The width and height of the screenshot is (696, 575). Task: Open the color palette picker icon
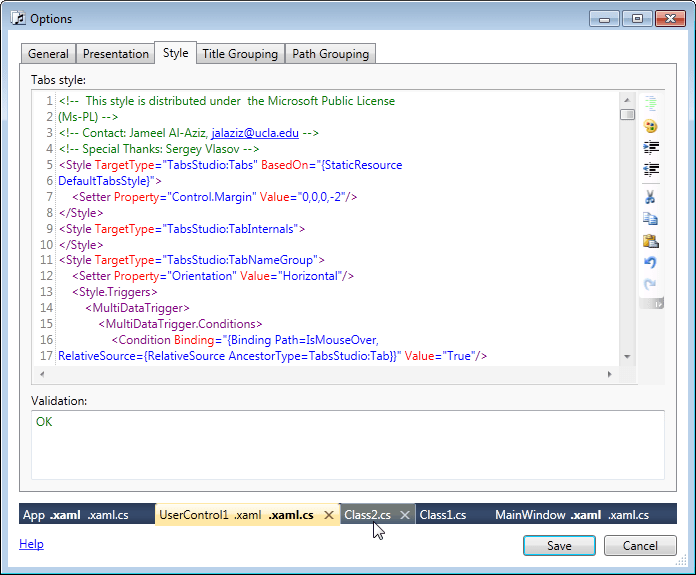[x=651, y=127]
